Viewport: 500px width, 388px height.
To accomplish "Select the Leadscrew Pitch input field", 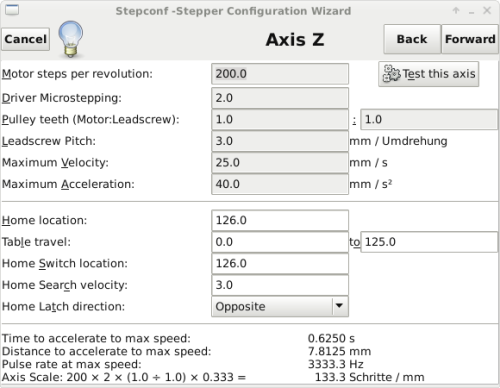I will click(x=280, y=141).
